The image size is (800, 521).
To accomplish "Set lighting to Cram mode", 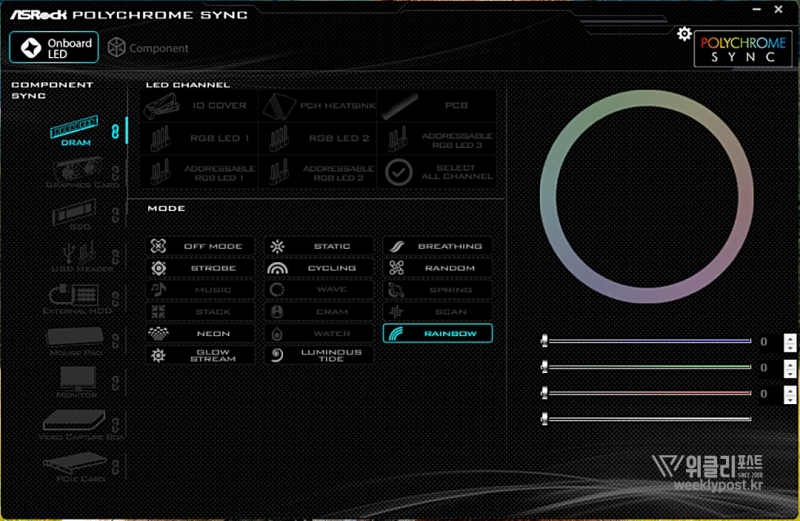I will coord(319,311).
